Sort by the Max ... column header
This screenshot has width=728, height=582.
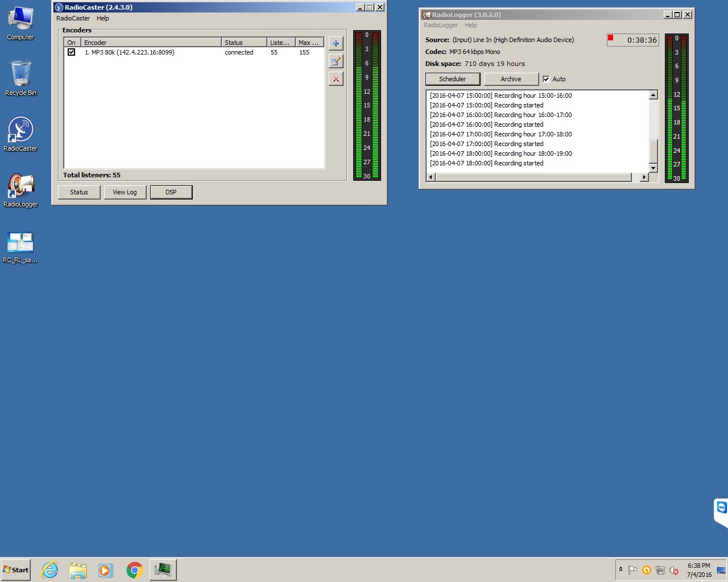(309, 43)
